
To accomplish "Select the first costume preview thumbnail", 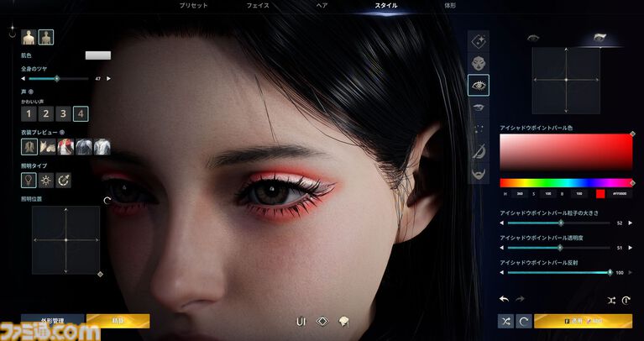I will 29,147.
